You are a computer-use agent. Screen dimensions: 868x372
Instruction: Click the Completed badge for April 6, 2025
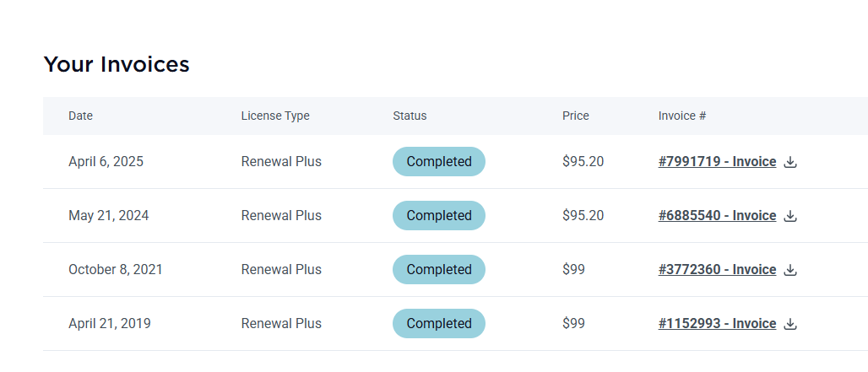tap(439, 161)
